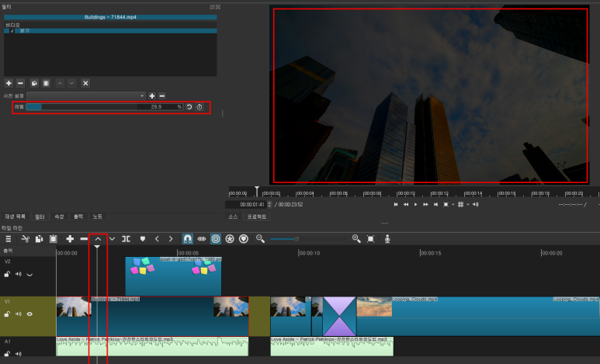The height and width of the screenshot is (364, 600).
Task: Click the timeline Copy icon
Action: tap(39, 239)
